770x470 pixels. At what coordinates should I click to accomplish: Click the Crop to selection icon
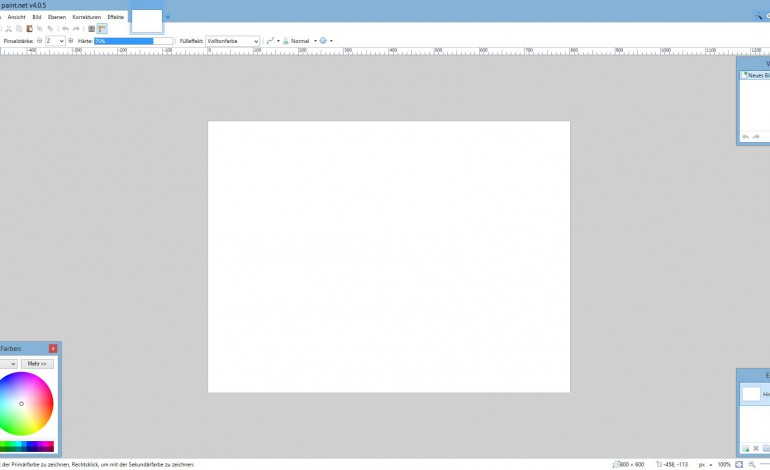pos(39,29)
